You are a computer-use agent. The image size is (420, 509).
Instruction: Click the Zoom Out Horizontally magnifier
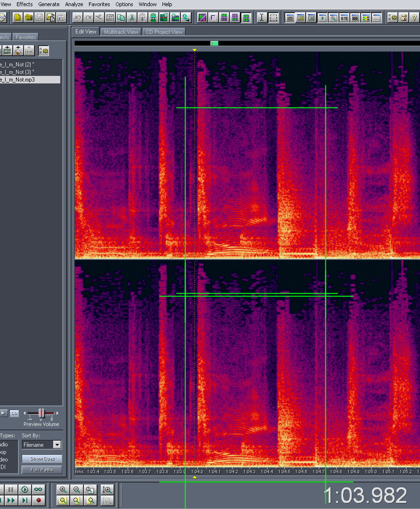(77, 490)
